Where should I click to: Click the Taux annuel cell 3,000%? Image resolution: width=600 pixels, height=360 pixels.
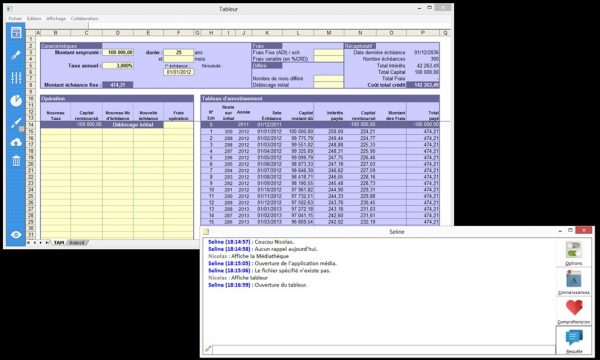[118, 65]
